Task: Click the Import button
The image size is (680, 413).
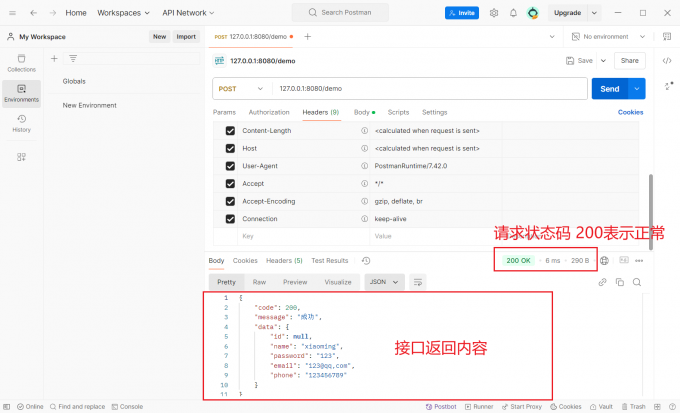Action: coord(186,37)
